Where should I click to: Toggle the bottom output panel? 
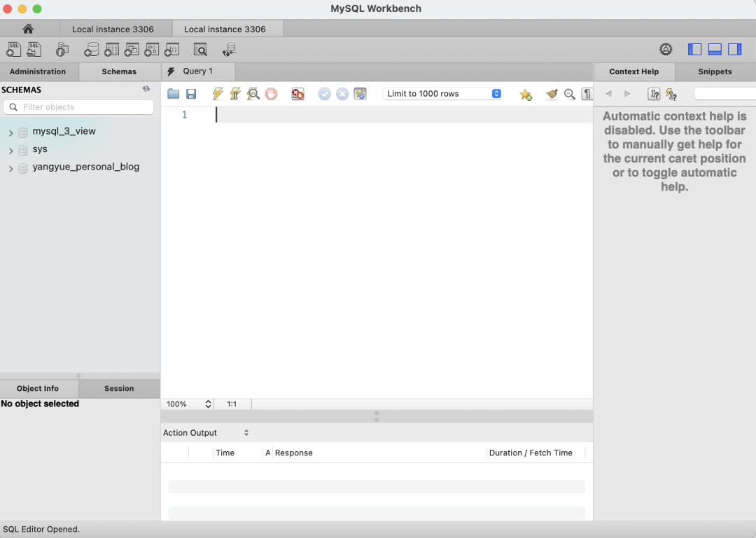[715, 49]
